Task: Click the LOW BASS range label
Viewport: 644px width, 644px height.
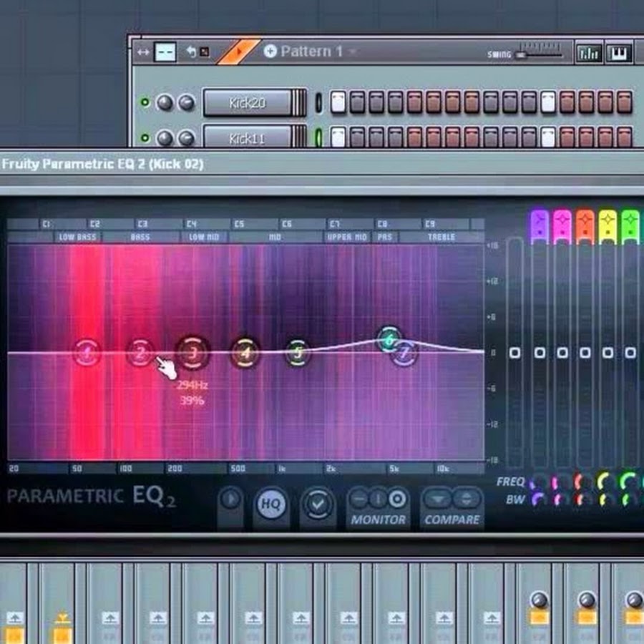Action: click(x=77, y=237)
